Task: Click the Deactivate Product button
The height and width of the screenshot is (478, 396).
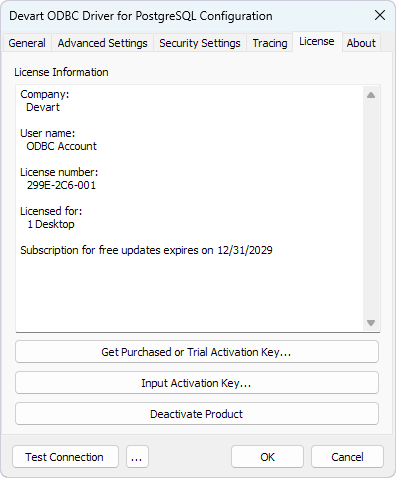Action: coord(197,414)
